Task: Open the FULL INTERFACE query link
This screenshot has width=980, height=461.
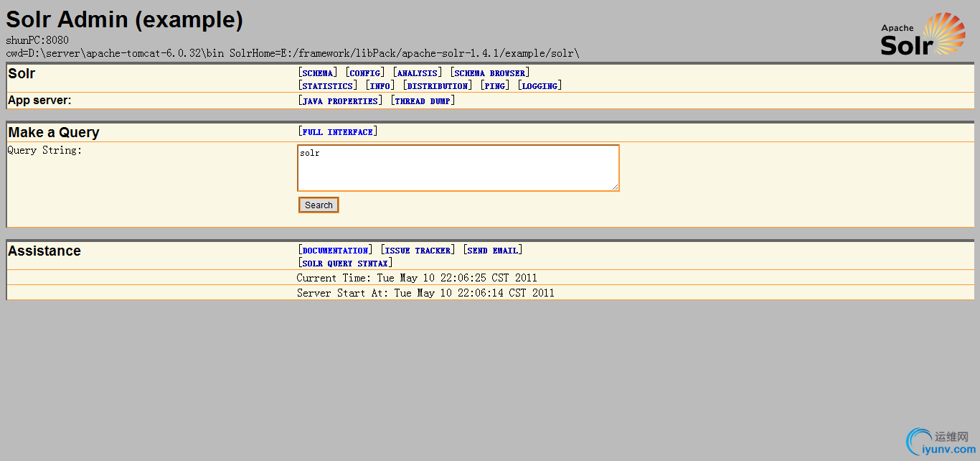Action: (338, 132)
